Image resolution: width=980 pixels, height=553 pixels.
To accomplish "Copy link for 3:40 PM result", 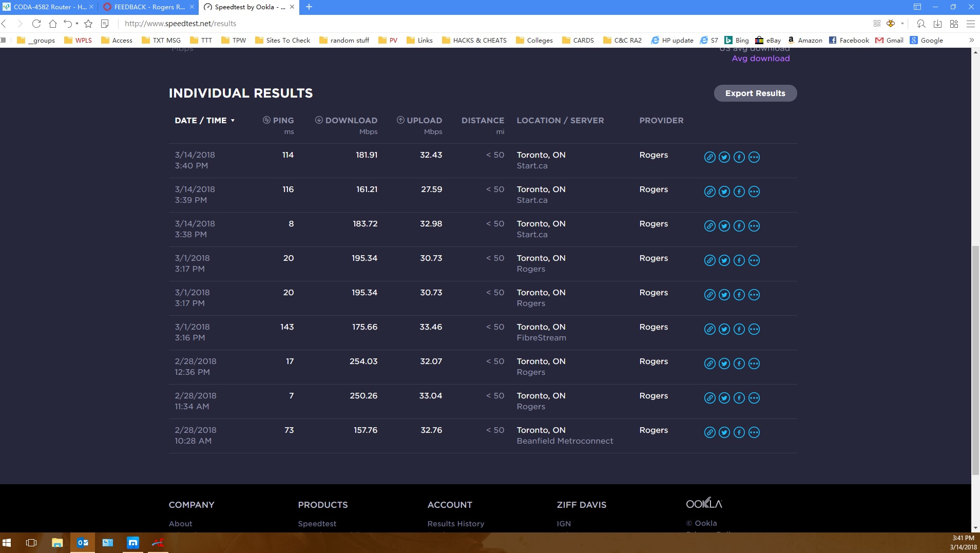I will click(709, 157).
